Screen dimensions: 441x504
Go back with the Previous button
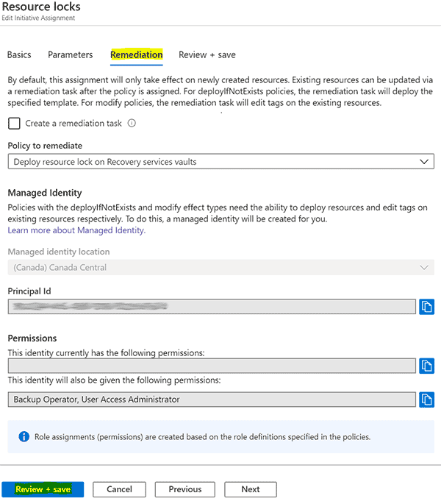[x=185, y=489]
